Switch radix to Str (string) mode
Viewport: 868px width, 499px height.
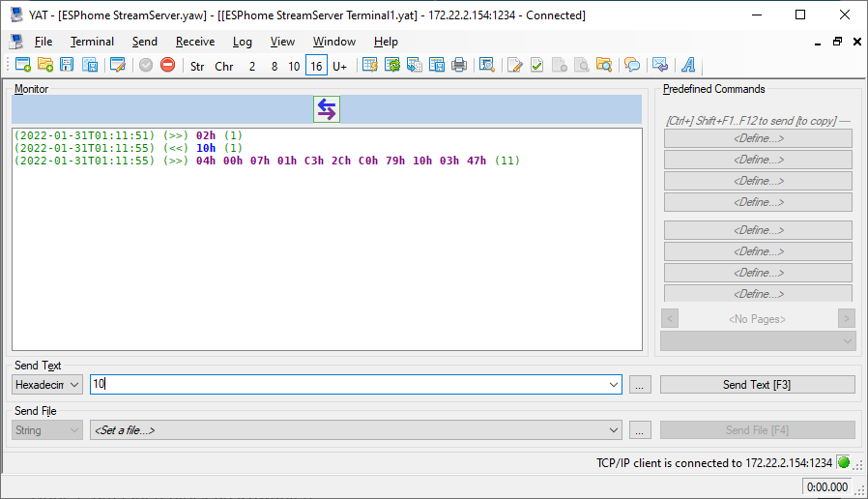click(x=197, y=66)
